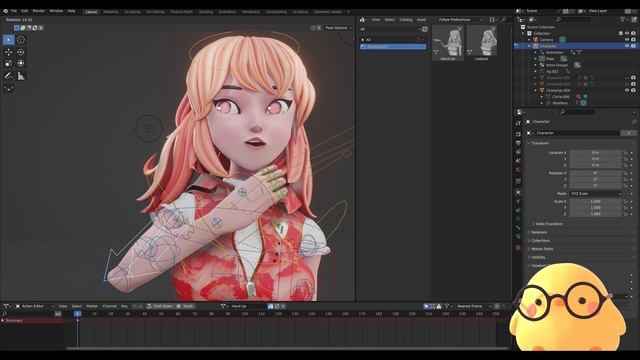Click the new catalog icon beside All
The height and width of the screenshot is (360, 640).
[418, 40]
